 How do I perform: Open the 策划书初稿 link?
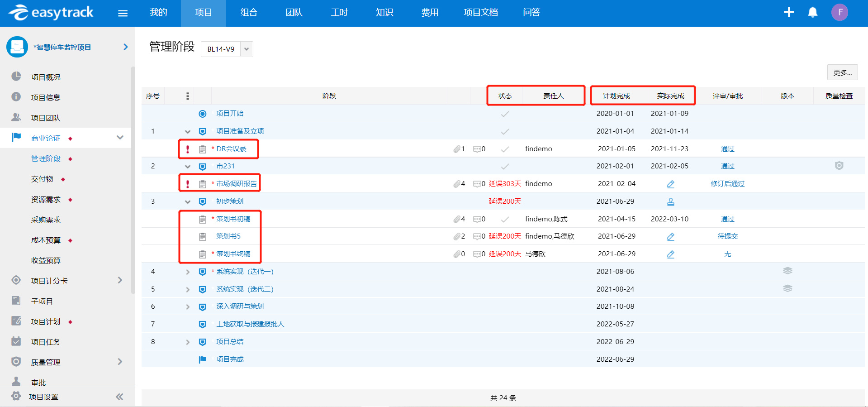click(233, 219)
